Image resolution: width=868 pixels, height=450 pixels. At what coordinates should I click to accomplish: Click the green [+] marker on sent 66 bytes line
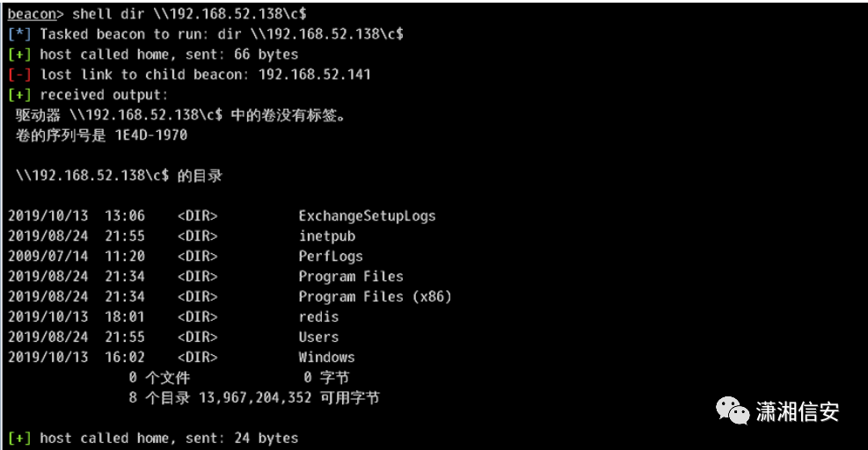[x=19, y=54]
